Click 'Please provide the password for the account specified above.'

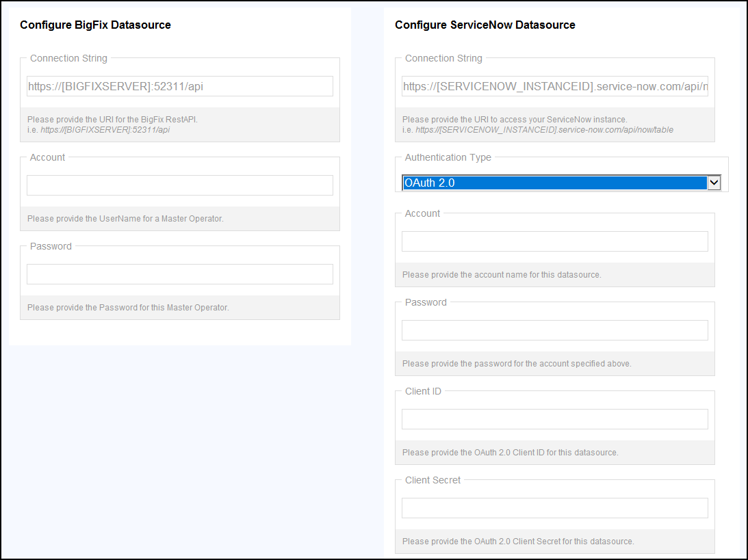(x=517, y=364)
